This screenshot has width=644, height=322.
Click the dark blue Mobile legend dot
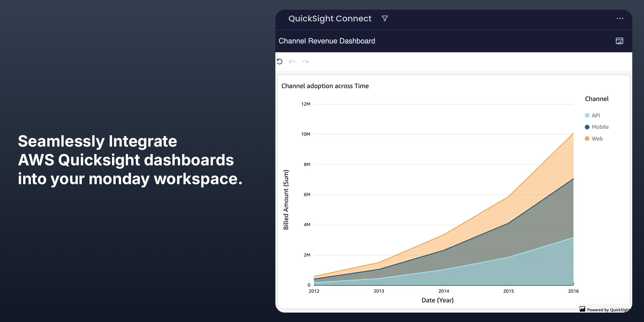(587, 127)
